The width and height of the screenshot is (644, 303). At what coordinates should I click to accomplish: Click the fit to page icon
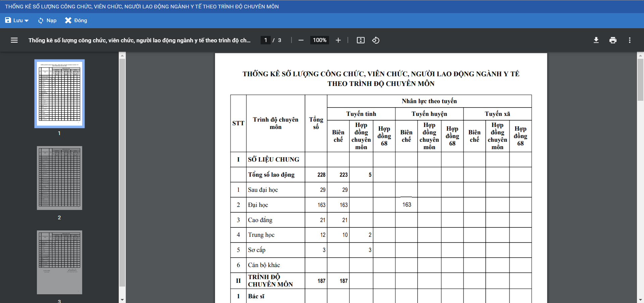pos(361,40)
